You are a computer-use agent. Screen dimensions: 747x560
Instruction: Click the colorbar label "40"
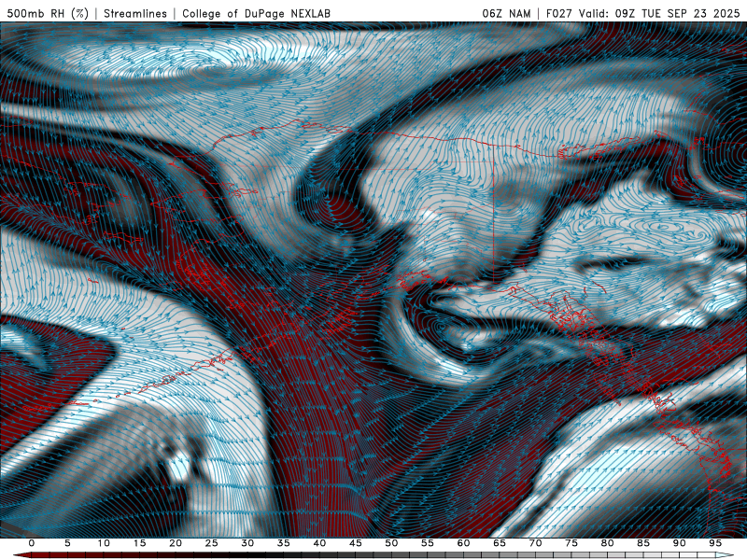319,543
